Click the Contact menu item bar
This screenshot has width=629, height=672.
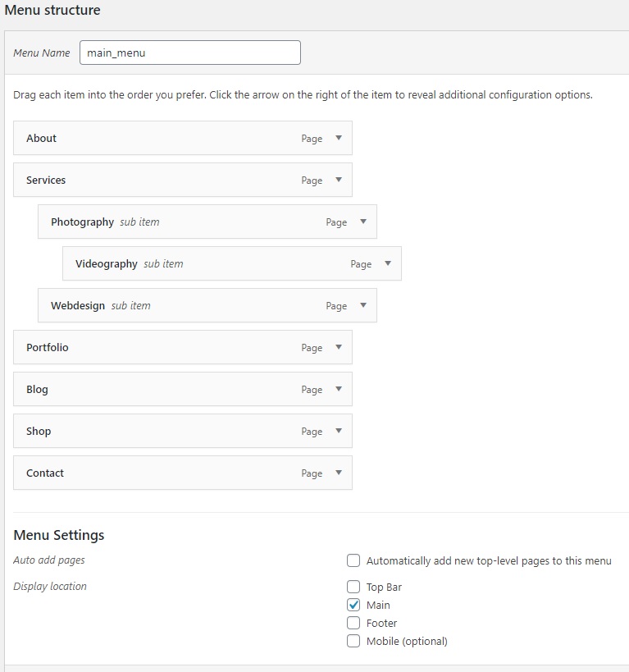[164, 473]
